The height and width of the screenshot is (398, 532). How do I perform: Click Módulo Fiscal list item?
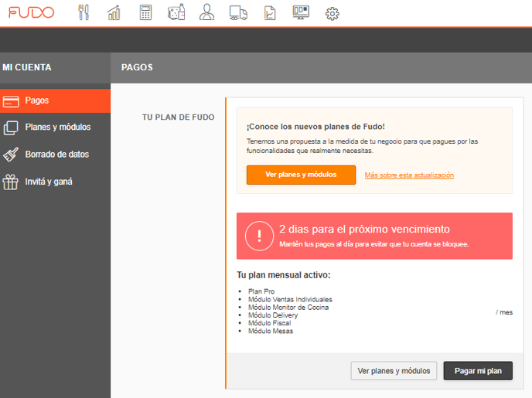(269, 323)
